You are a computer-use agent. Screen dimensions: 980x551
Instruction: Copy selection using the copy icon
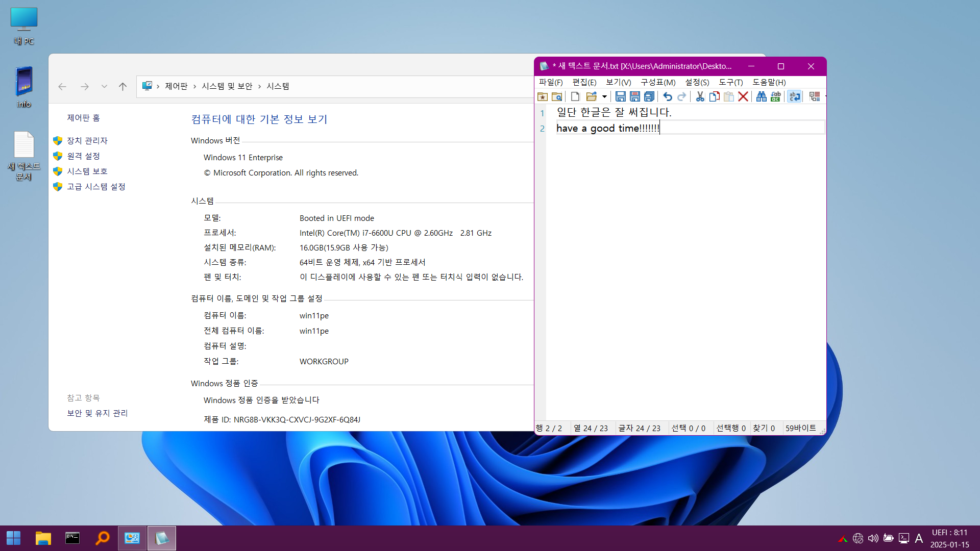[x=715, y=96]
